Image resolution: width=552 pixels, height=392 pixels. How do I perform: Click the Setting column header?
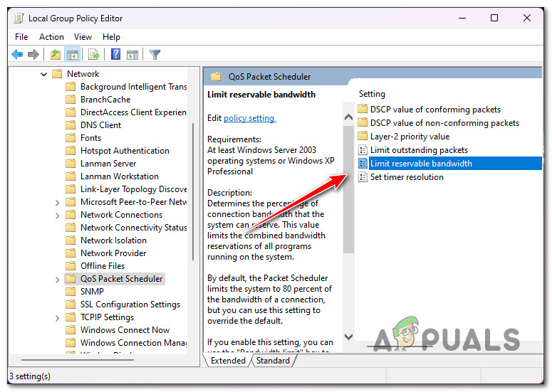click(372, 94)
